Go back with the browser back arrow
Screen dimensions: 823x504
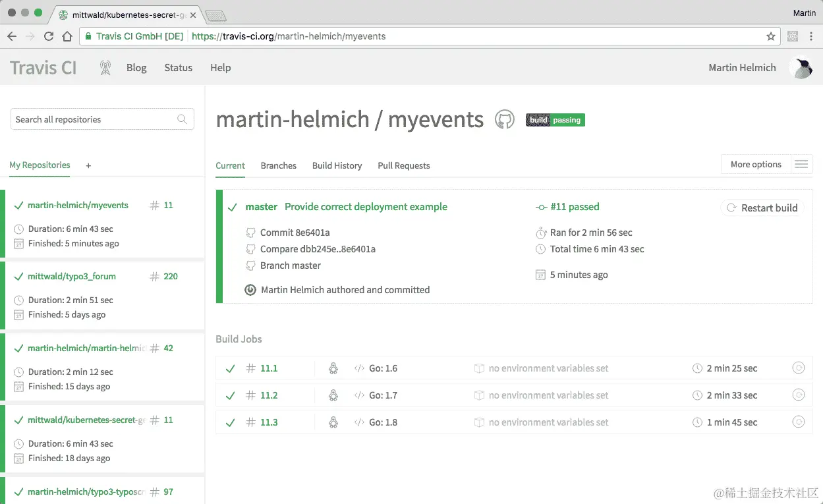tap(12, 36)
